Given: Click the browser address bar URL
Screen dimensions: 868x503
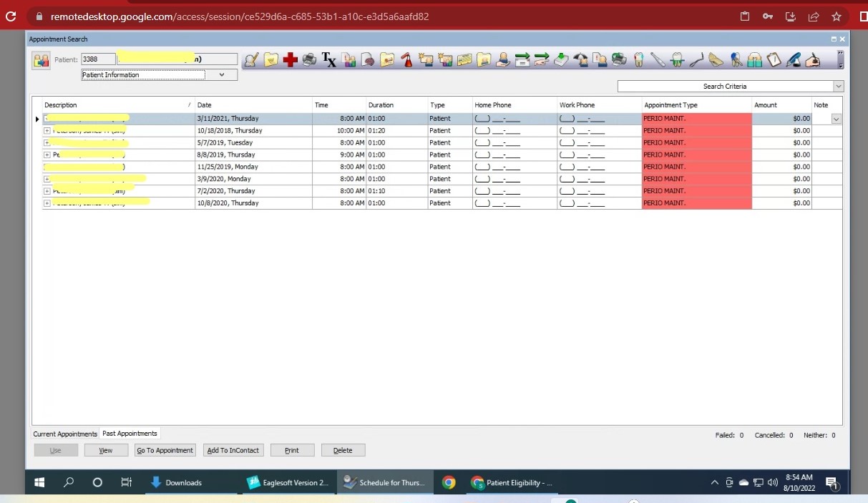Looking at the screenshot, I should point(240,16).
